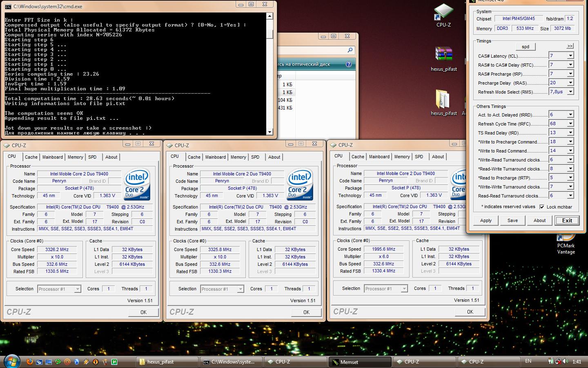
Task: Switch to C:\Windows\syste... taskbar button
Action: pyautogui.click(x=232, y=362)
